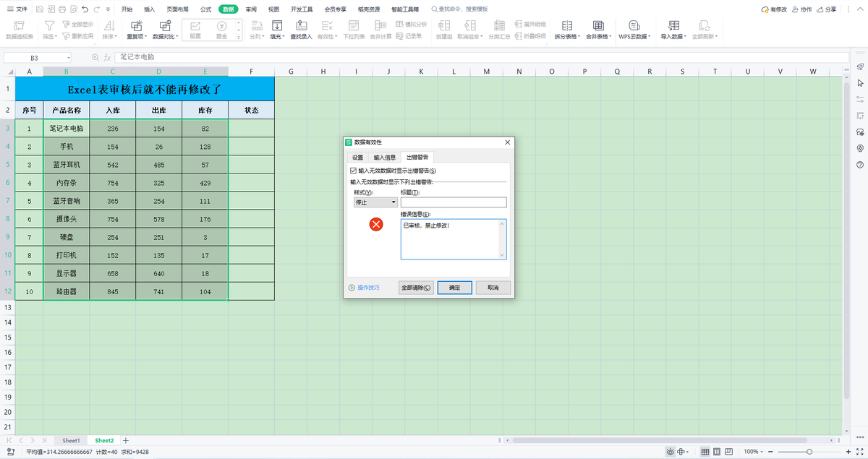
Task: Click the Error Message (错误信息) text area
Action: coord(454,239)
